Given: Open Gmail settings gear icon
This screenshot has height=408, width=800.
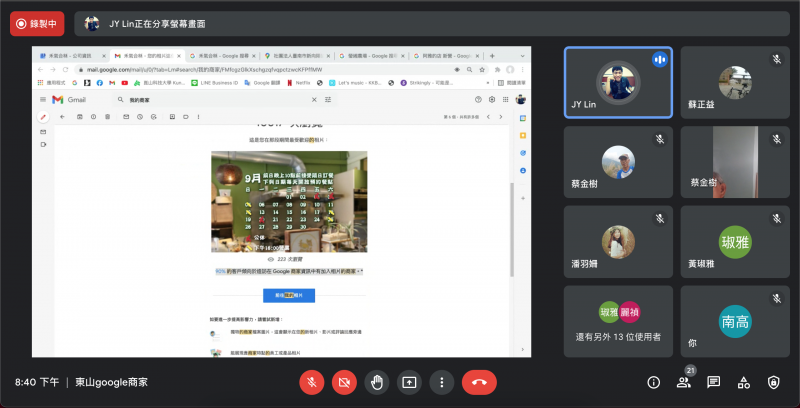Looking at the screenshot, I should [492, 99].
